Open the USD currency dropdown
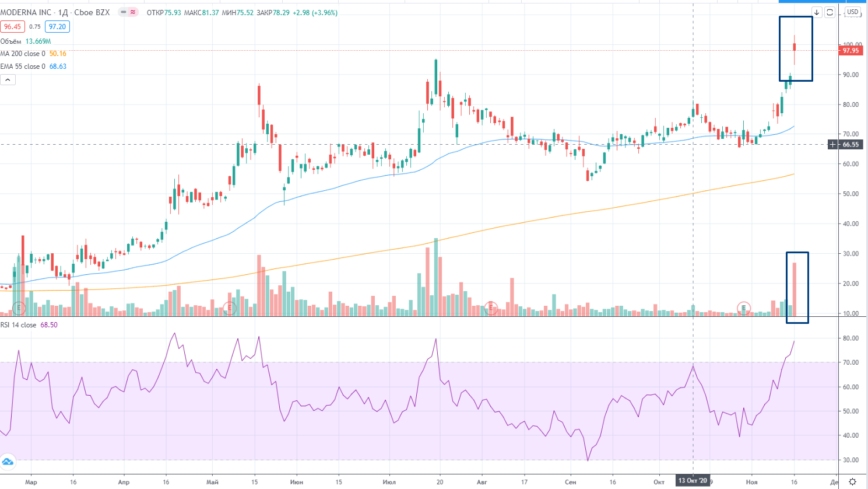This screenshot has width=868, height=489. click(x=853, y=12)
